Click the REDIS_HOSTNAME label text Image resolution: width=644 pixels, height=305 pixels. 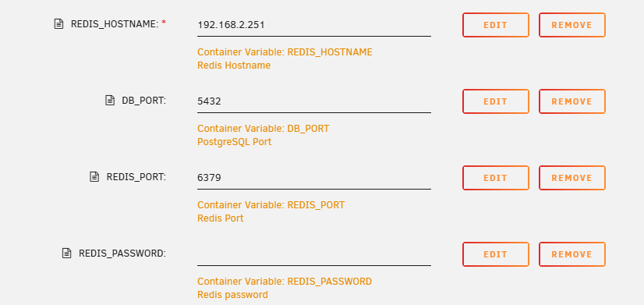115,24
